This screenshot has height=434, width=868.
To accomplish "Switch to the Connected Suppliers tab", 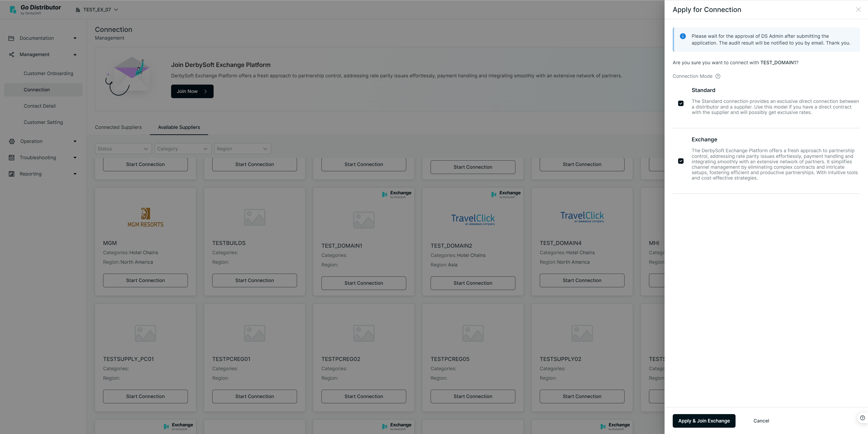I will click(118, 127).
